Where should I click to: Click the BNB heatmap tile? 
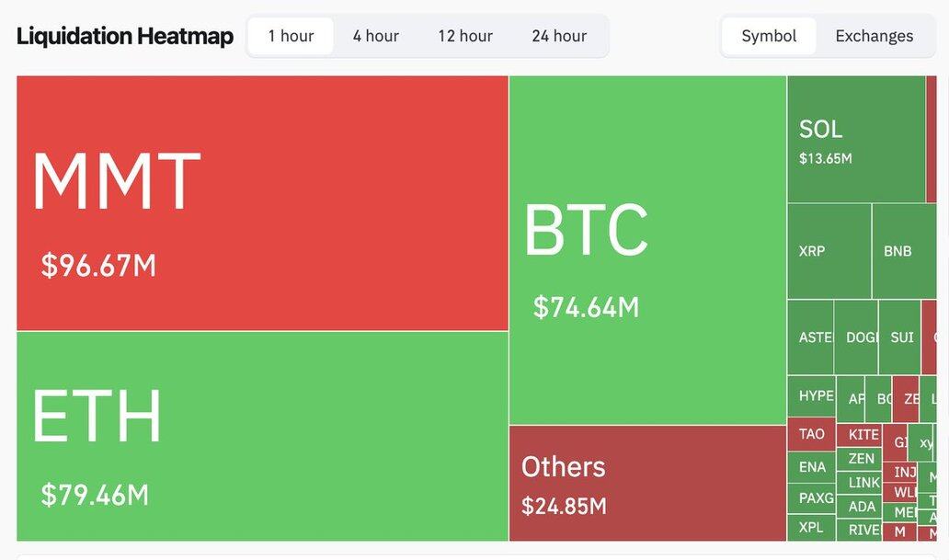902,251
